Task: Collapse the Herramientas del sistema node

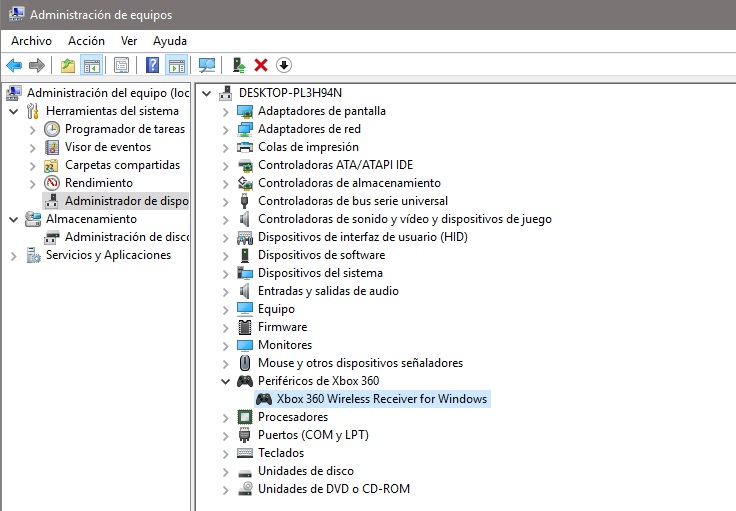Action: point(13,111)
